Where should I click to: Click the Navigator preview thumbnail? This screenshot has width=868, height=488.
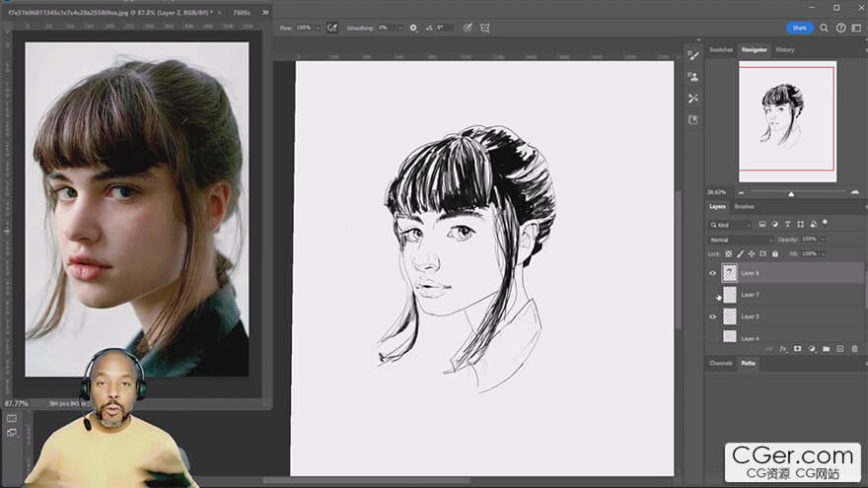pos(787,121)
